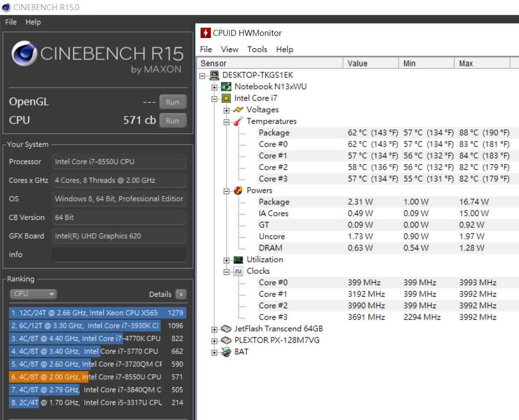Collapse the Clocks node
This screenshot has width=519, height=420.
(226, 272)
